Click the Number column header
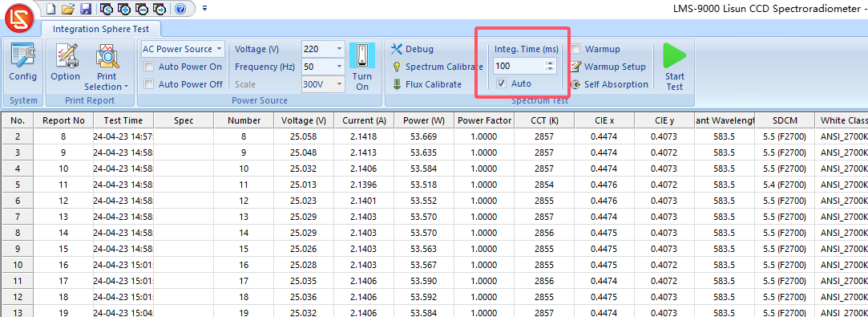This screenshot has width=868, height=317. (244, 120)
